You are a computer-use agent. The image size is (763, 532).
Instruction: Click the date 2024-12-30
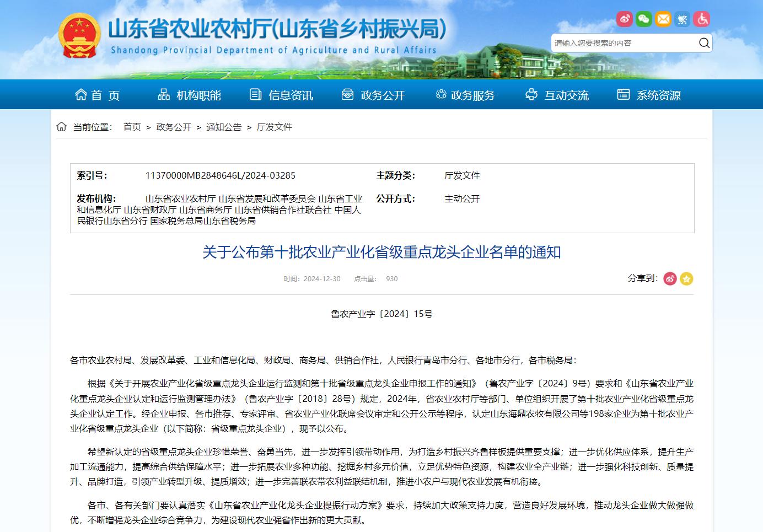pyautogui.click(x=322, y=279)
